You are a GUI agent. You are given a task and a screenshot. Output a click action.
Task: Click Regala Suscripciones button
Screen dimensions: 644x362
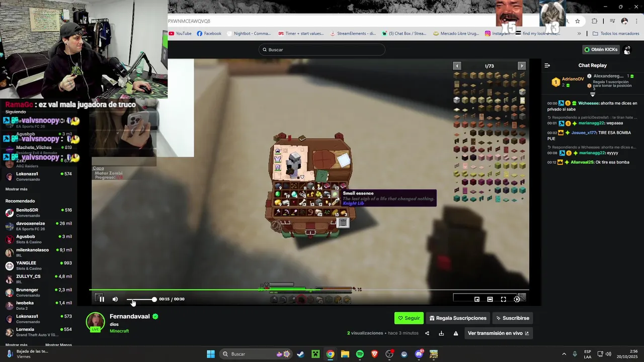[x=458, y=318]
